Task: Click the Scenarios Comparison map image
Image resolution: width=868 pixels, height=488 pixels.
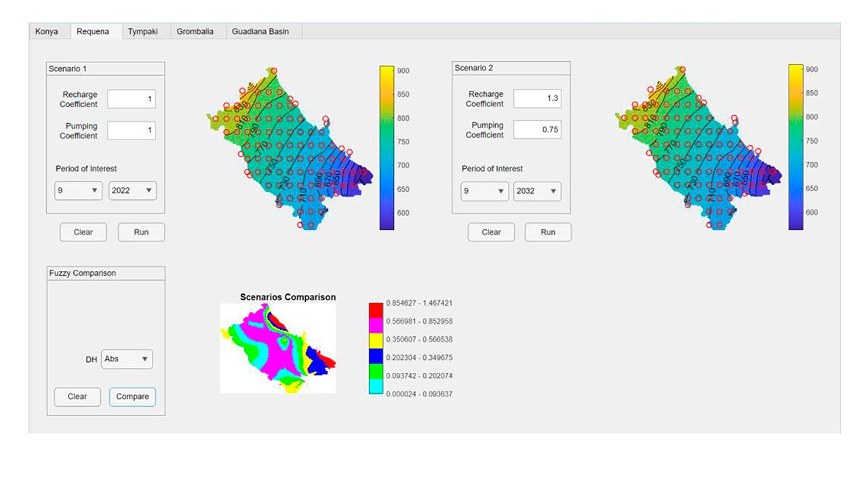Action: (x=278, y=348)
